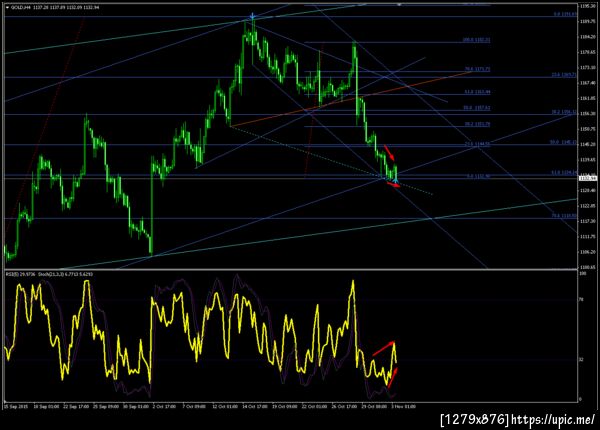Click the 26 Oct 17:00 time label

point(344,407)
